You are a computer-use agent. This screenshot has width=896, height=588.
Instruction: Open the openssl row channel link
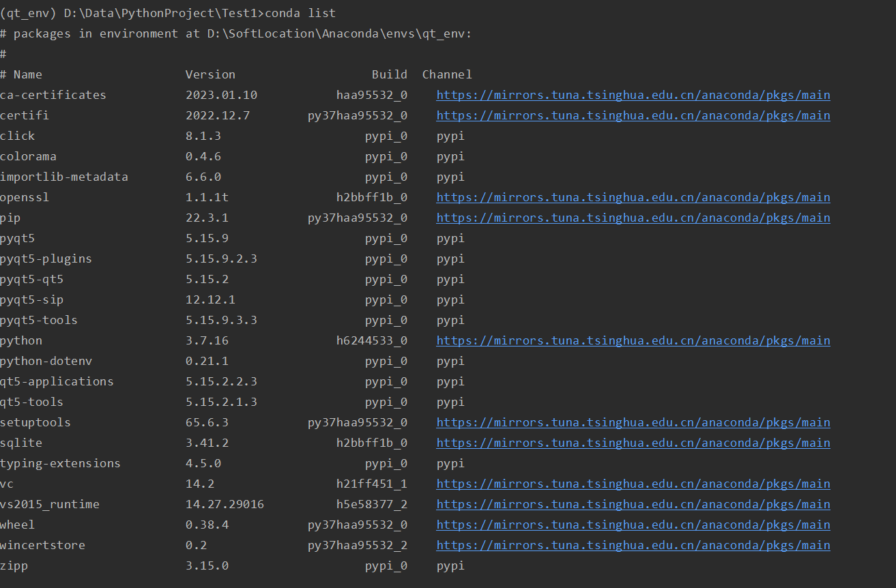click(x=633, y=197)
